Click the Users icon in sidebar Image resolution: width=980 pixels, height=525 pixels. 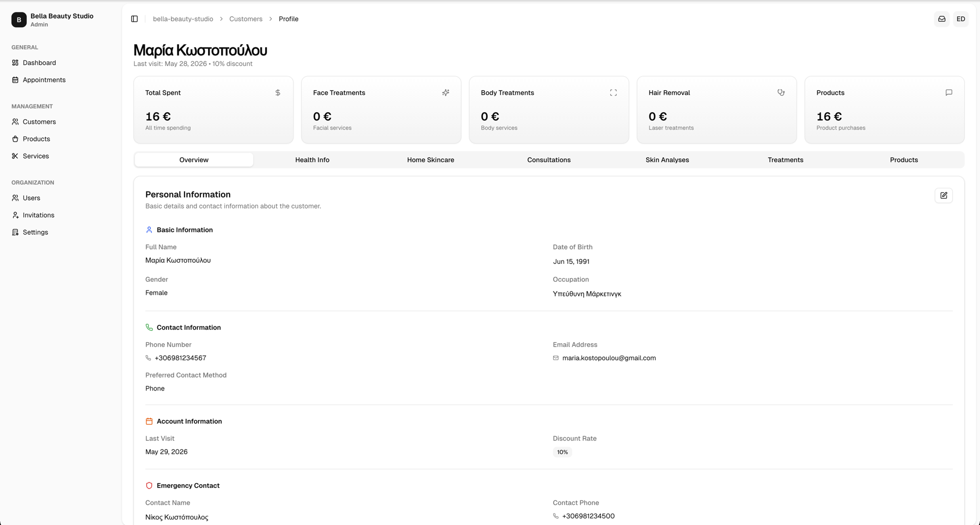pyautogui.click(x=15, y=198)
